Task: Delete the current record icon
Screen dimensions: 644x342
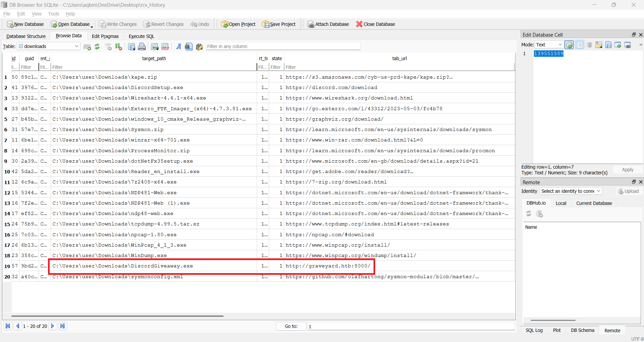Action: pos(165,47)
